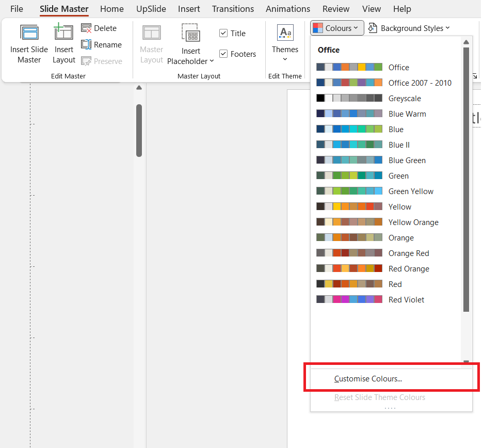Toggle the Title placeholder on

[224, 33]
